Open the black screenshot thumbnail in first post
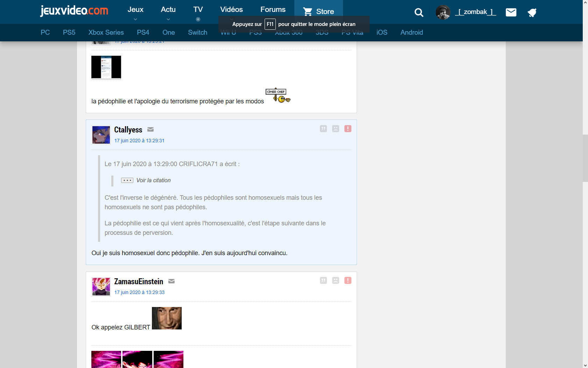Screen dimensions: 588x368 point(106,67)
